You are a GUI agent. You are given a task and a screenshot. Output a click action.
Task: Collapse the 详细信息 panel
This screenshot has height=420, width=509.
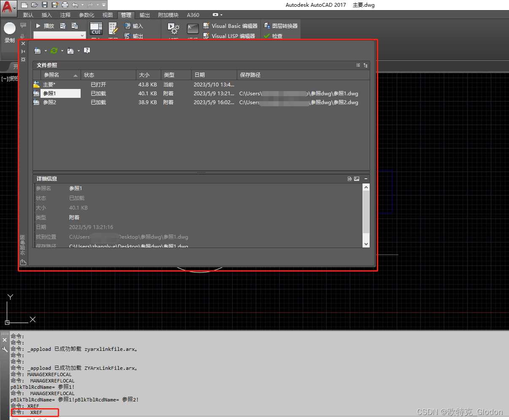(366, 179)
